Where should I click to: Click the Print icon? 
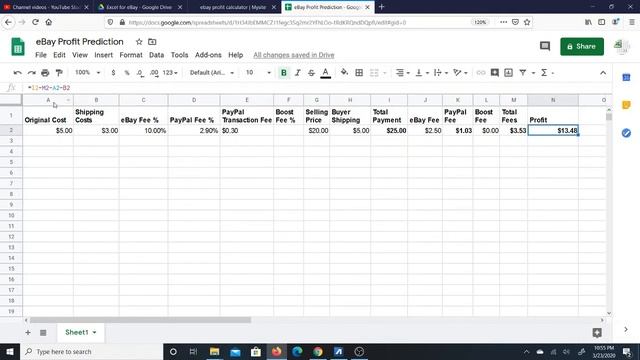point(45,73)
